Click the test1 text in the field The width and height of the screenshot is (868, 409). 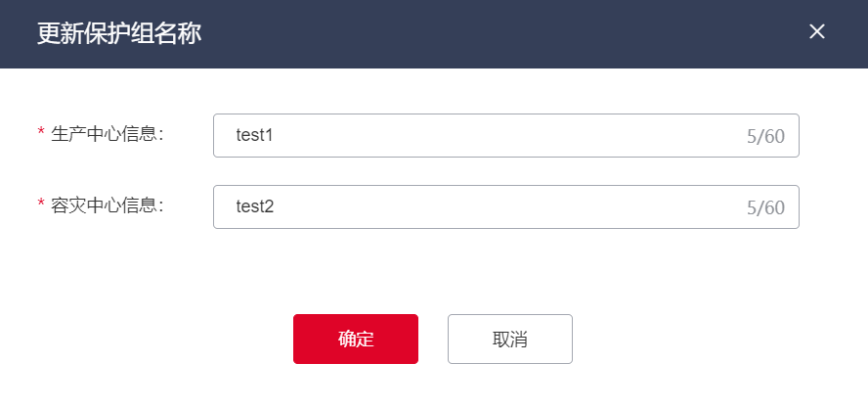[x=254, y=135]
